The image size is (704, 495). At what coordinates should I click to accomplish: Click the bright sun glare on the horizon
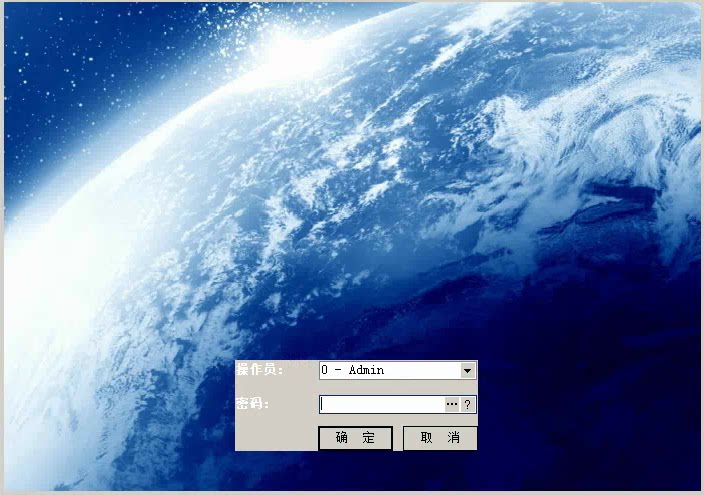[287, 52]
